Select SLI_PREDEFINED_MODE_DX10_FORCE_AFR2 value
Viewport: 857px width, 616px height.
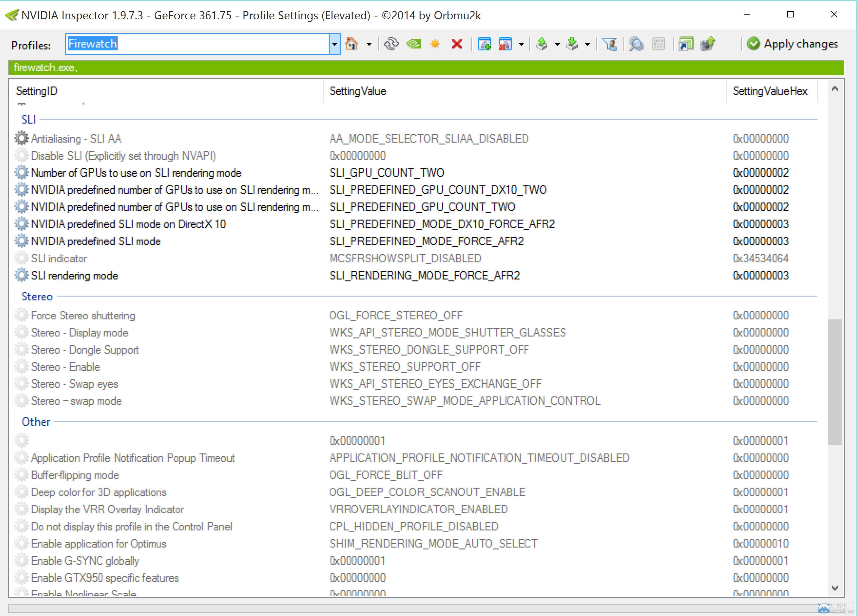442,224
